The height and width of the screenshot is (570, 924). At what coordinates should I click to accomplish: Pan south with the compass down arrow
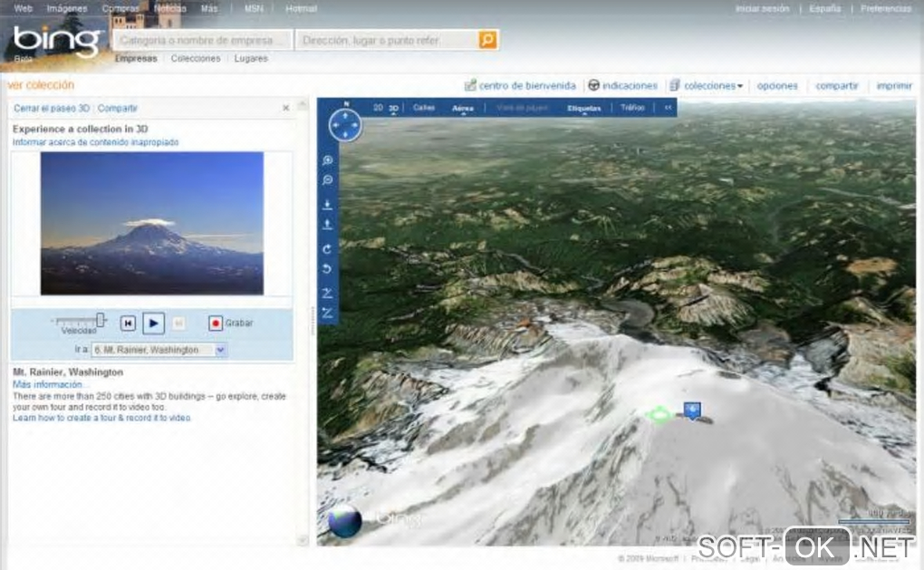point(345,136)
